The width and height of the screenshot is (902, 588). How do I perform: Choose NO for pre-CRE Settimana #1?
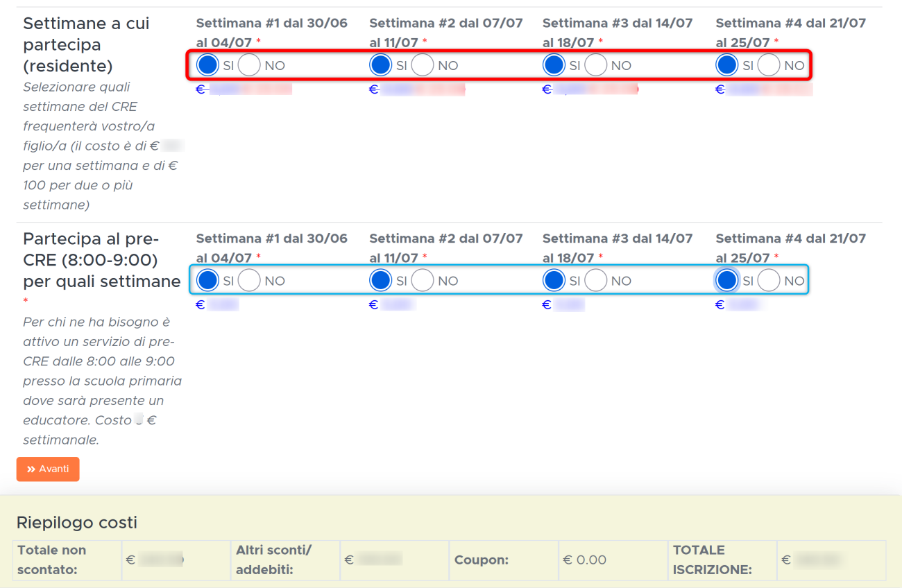point(249,281)
